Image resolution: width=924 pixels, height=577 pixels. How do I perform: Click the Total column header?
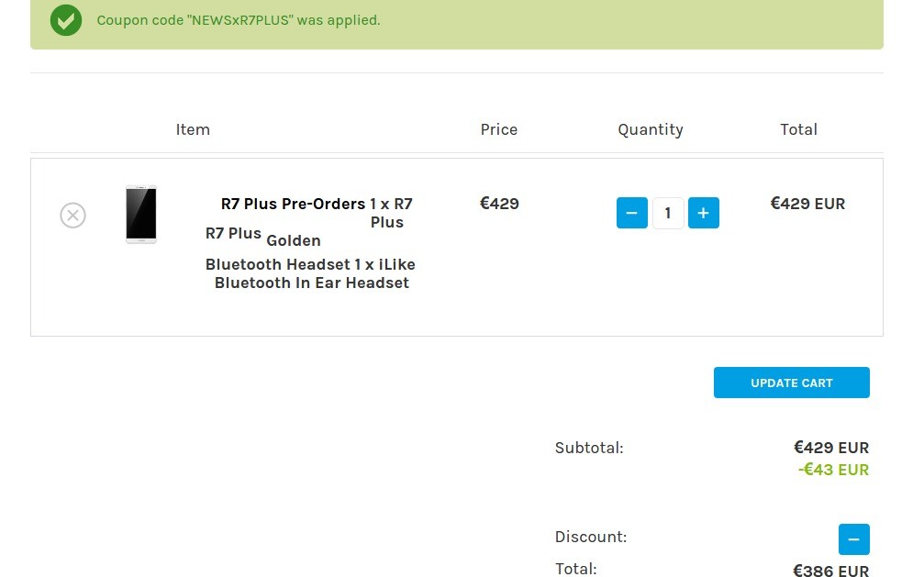click(x=798, y=129)
